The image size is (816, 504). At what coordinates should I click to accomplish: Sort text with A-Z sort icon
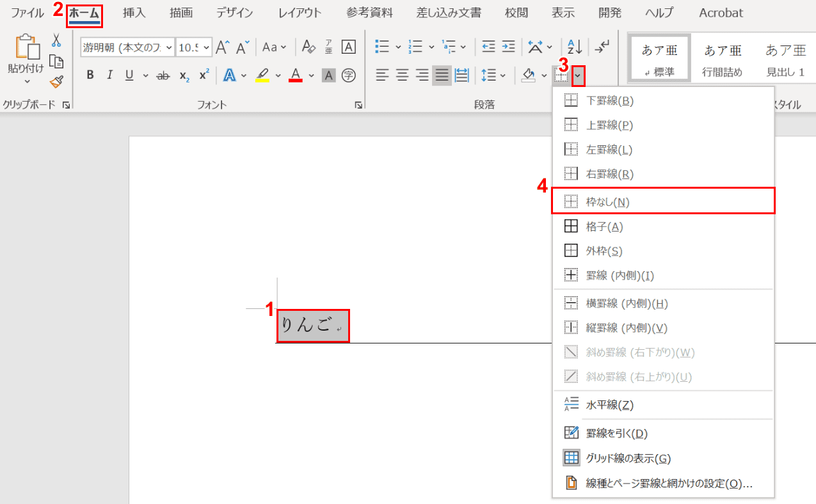click(x=574, y=47)
